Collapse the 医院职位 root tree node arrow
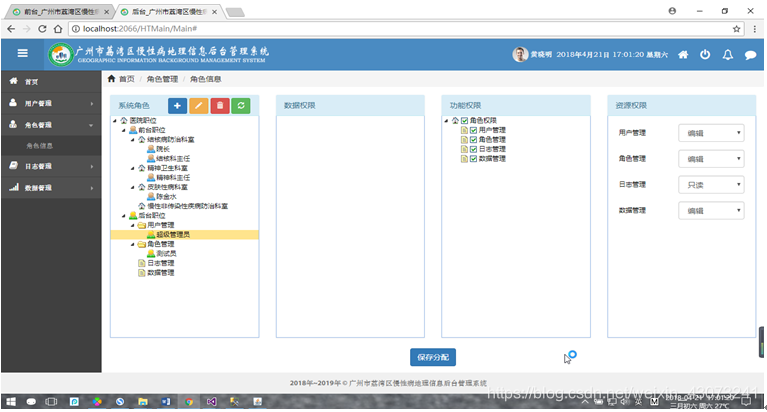 coord(115,120)
